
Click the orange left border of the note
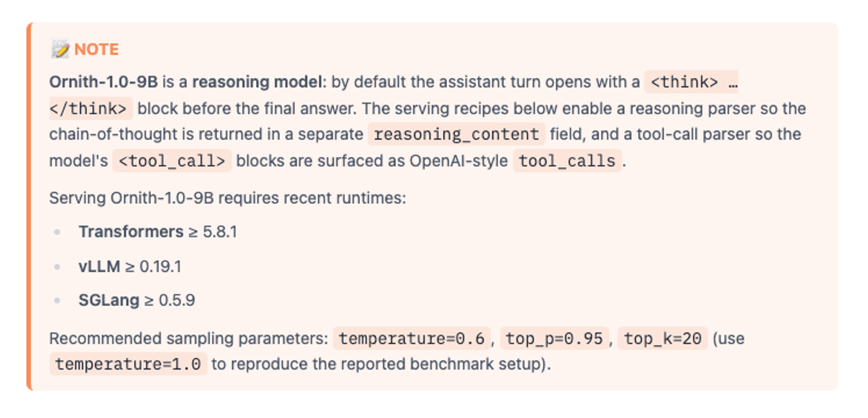(30, 206)
